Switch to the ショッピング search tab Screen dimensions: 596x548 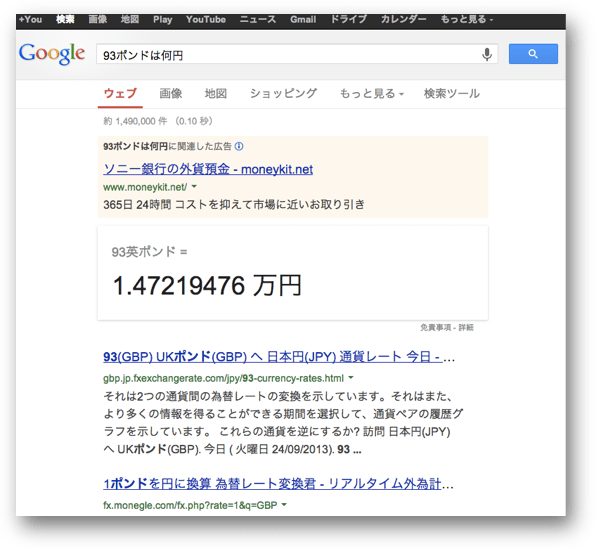click(x=283, y=93)
